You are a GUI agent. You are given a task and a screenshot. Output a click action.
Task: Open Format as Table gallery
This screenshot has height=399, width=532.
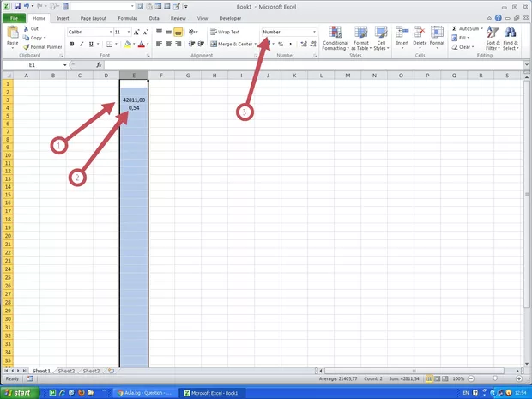coord(361,38)
